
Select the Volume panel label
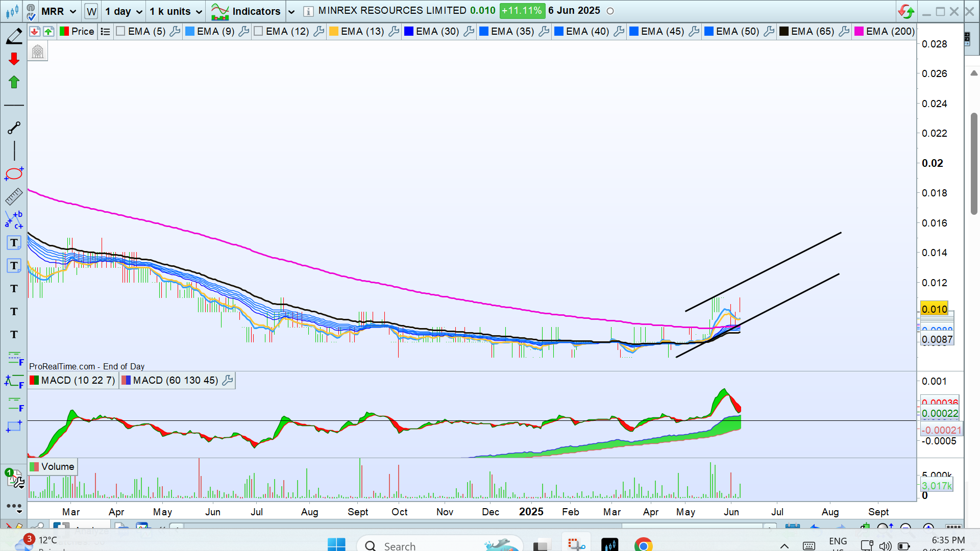point(58,466)
